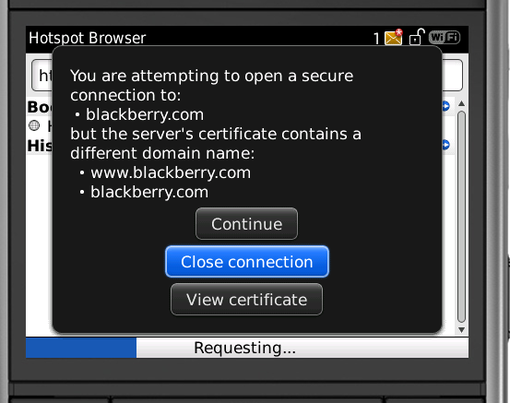Open the unread mail envelope icon
This screenshot has width=510, height=403.
click(394, 37)
